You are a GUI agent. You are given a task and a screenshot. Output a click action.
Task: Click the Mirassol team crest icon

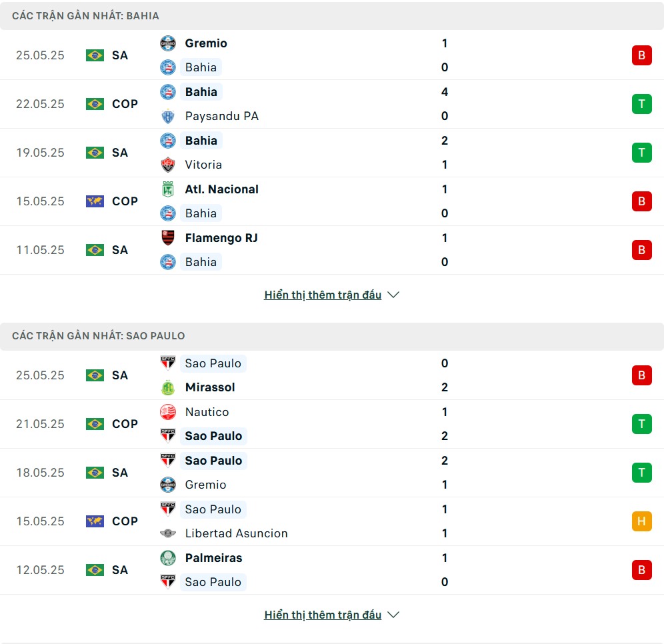[x=168, y=387]
